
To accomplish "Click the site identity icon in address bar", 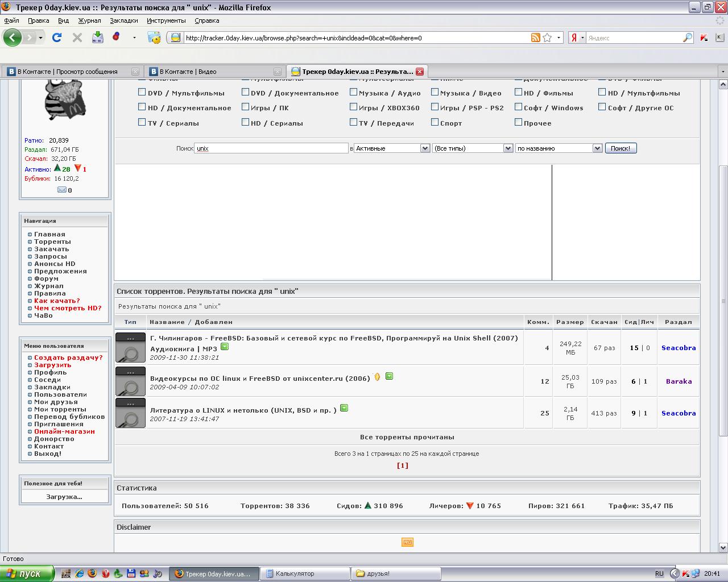I will [x=176, y=38].
